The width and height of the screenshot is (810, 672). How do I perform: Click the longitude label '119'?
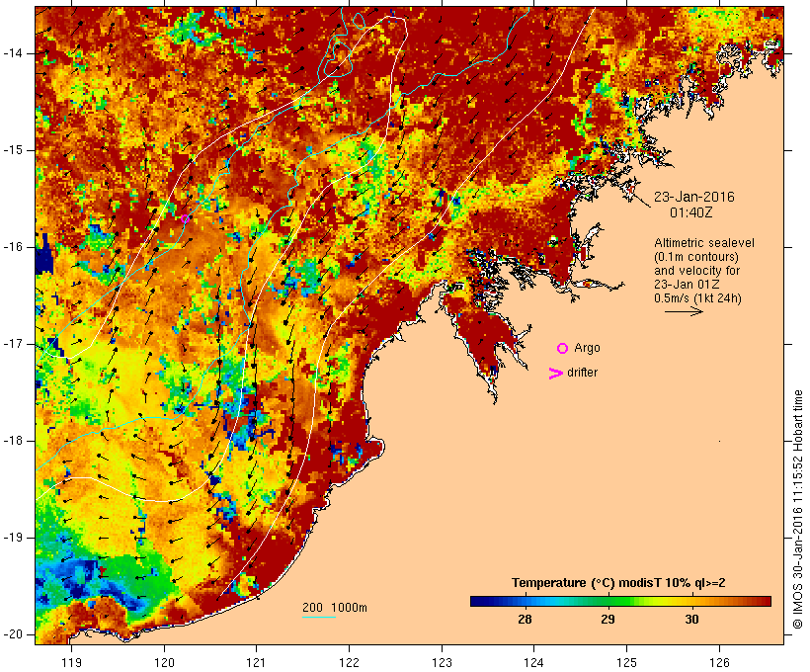(x=71, y=663)
